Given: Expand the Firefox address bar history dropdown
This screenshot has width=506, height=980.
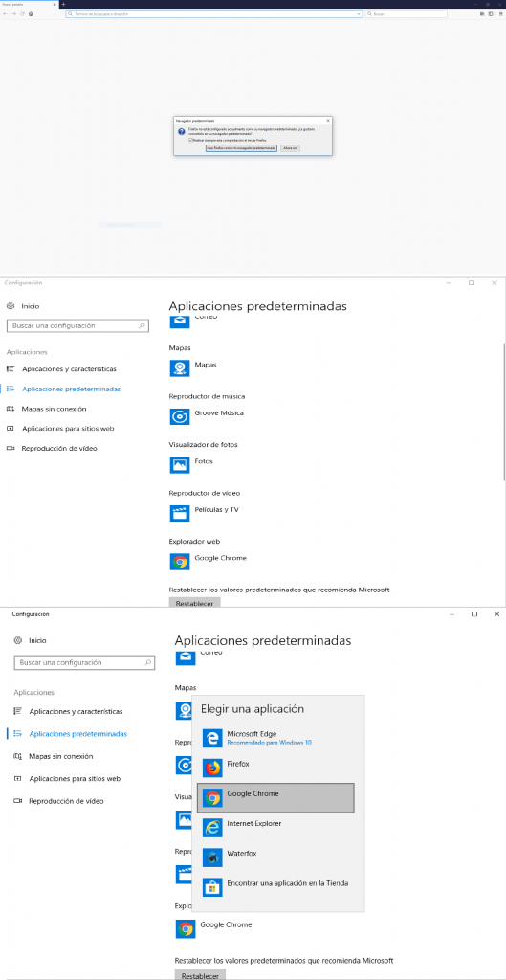Looking at the screenshot, I should point(360,13).
